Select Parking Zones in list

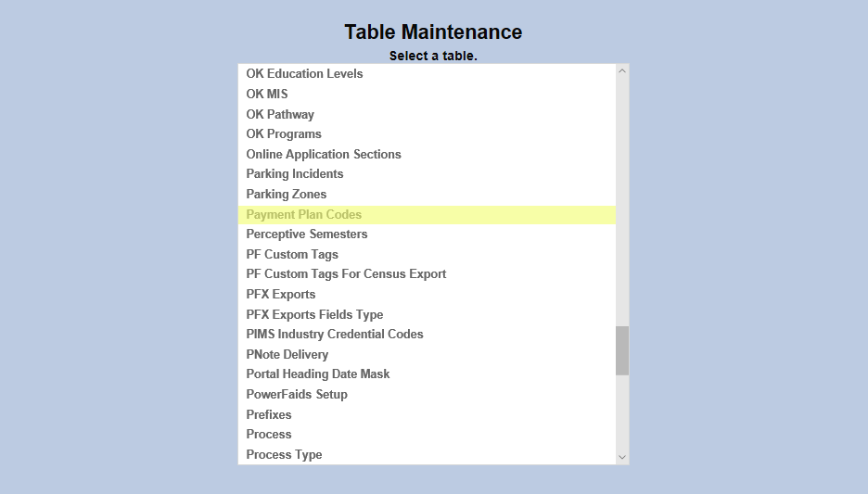pos(287,194)
